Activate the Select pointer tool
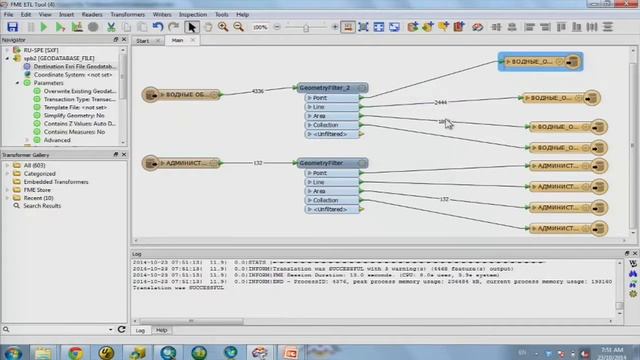 (191, 27)
